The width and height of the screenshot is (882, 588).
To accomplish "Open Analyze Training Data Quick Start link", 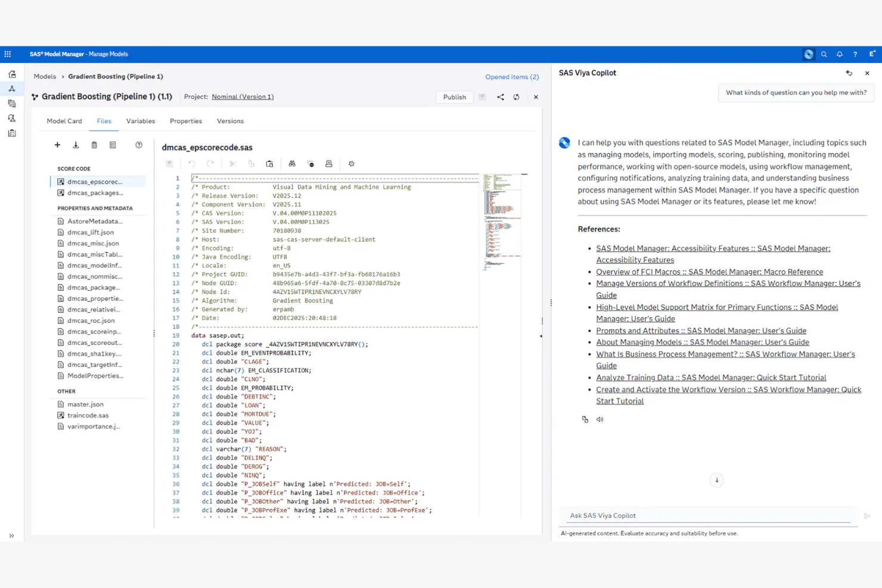I will 711,378.
